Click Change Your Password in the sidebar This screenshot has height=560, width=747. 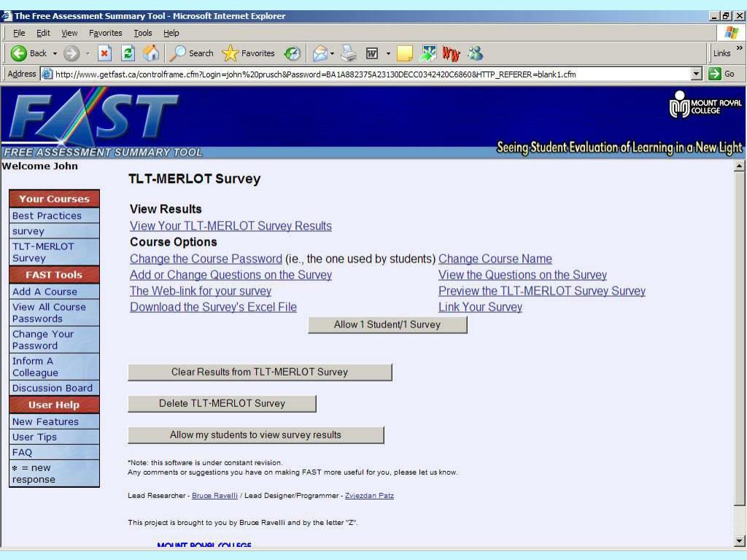pos(54,340)
